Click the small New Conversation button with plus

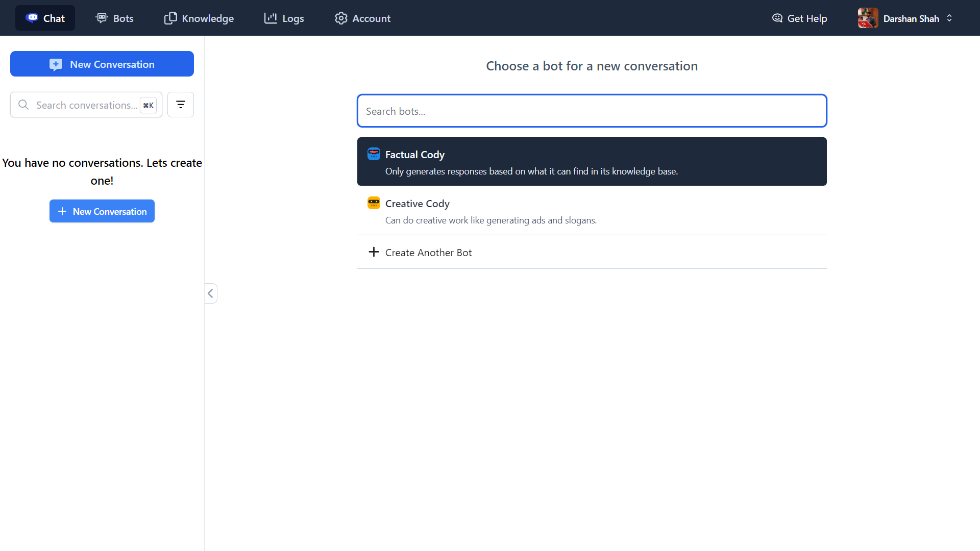(102, 211)
